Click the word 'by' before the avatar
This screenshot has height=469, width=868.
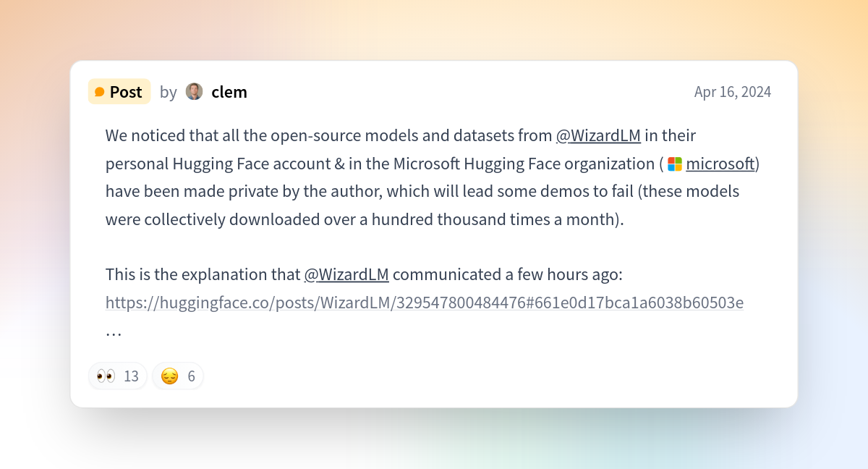click(169, 93)
